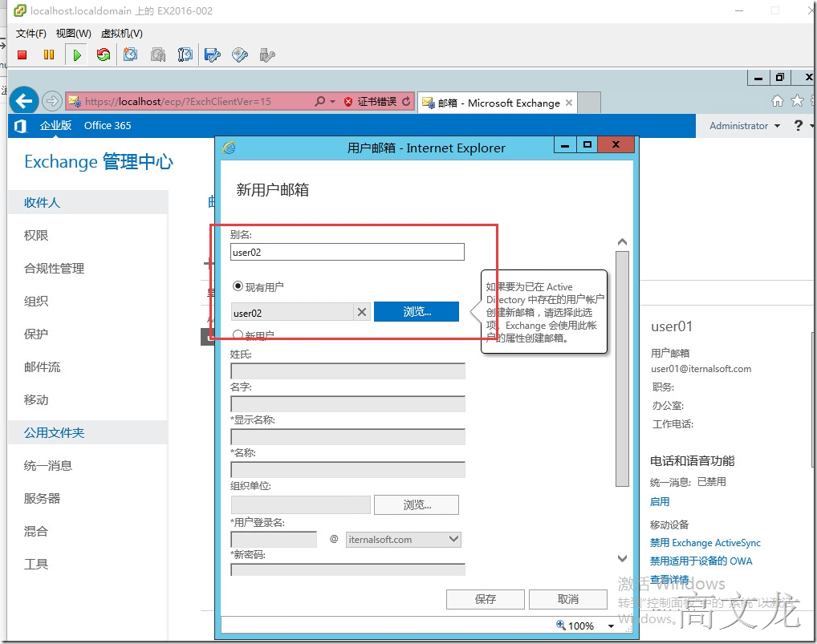Click the Internet Explorer icon in the dialog title
This screenshot has width=817, height=644.
230,148
